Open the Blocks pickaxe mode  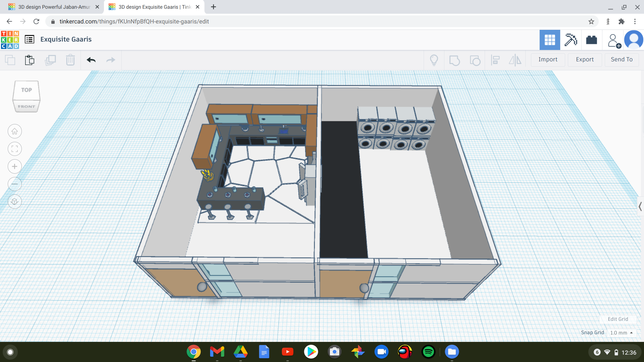click(x=571, y=40)
